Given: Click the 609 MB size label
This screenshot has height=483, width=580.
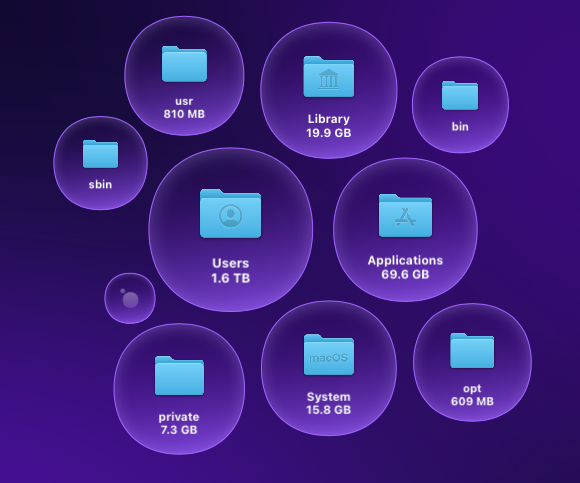Looking at the screenshot, I should coord(472,401).
